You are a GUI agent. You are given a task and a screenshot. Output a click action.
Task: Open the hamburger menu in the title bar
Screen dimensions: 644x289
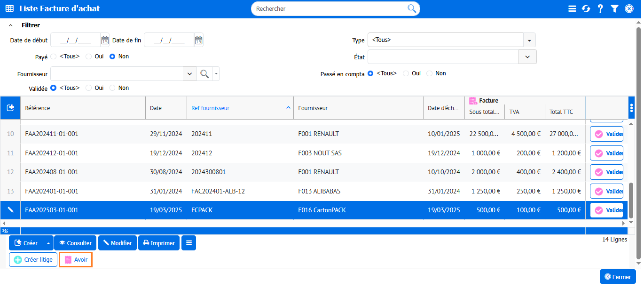pos(572,9)
